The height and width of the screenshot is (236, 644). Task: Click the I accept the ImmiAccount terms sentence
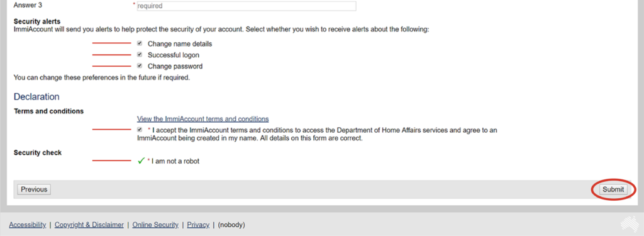(x=317, y=135)
